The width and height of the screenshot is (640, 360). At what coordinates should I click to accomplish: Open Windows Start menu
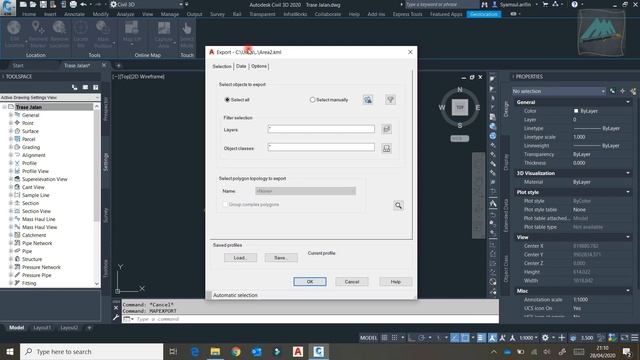click(x=10, y=351)
